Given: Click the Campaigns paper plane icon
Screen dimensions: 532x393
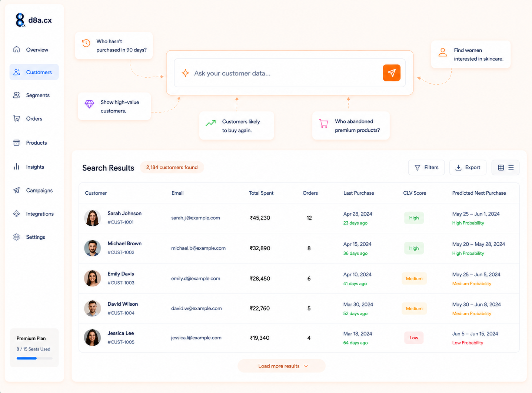Looking at the screenshot, I should pyautogui.click(x=17, y=190).
